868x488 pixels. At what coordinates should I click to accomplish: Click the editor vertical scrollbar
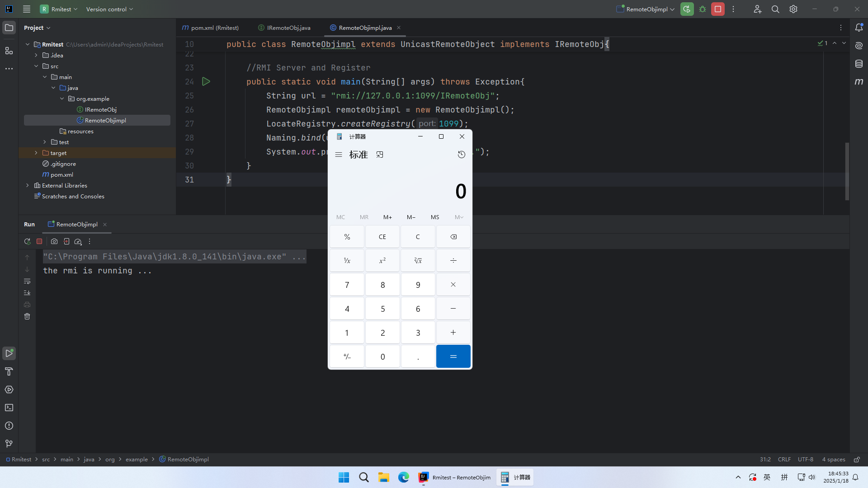pyautogui.click(x=847, y=172)
